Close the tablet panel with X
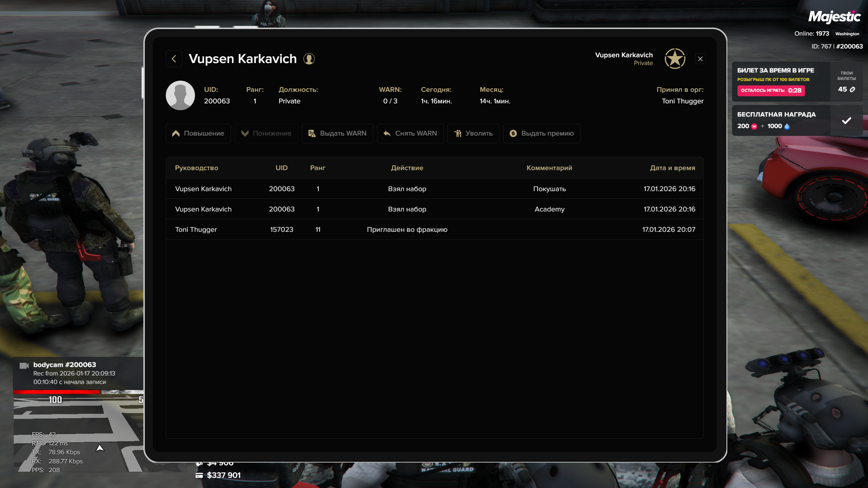The width and height of the screenshot is (868, 488). 701,59
